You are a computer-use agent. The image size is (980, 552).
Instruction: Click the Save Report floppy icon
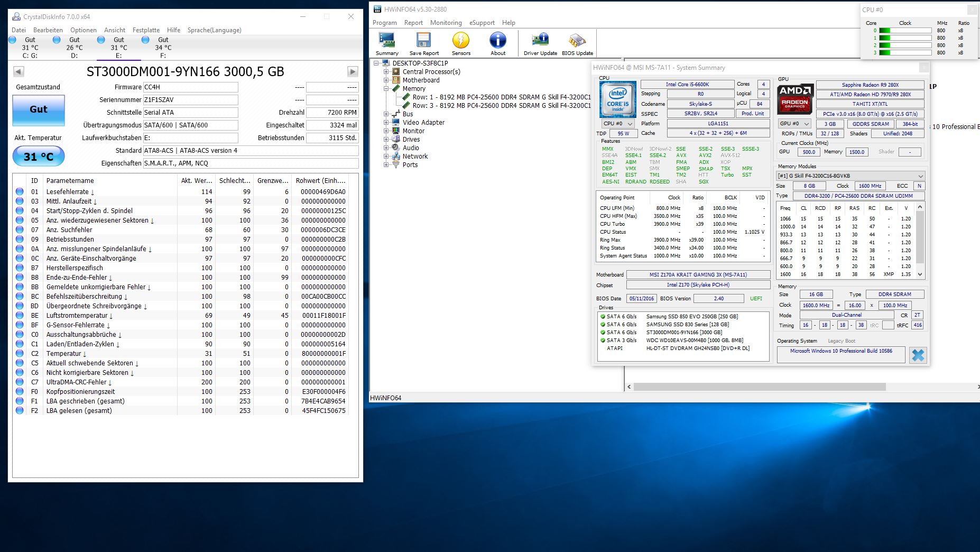[424, 43]
